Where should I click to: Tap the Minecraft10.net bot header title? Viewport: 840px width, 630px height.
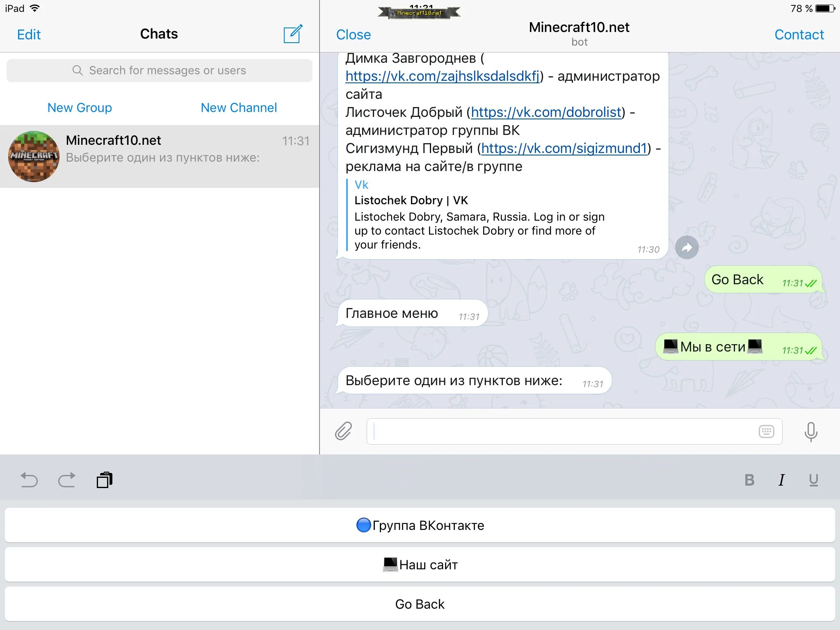click(579, 27)
